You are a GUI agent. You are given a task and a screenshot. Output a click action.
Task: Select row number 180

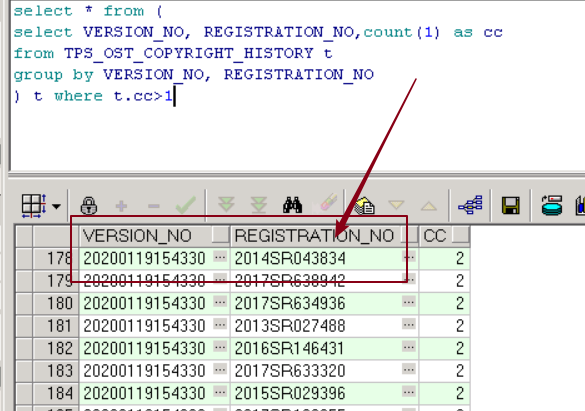(56, 304)
